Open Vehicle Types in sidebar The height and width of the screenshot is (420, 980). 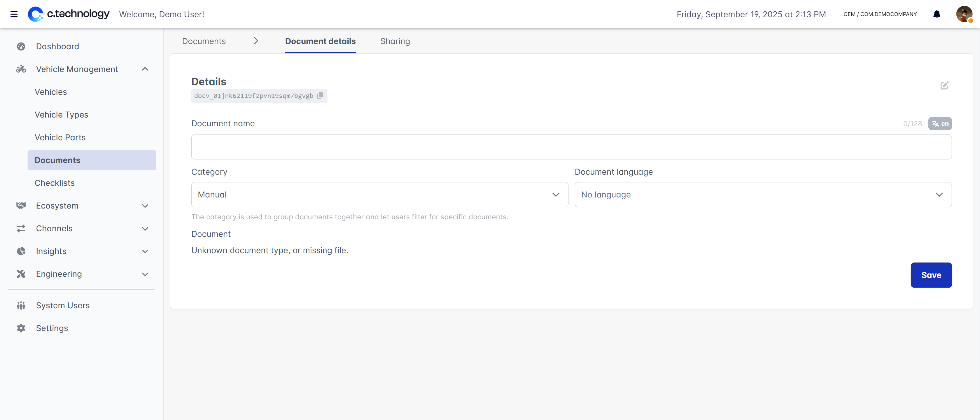pos(61,115)
